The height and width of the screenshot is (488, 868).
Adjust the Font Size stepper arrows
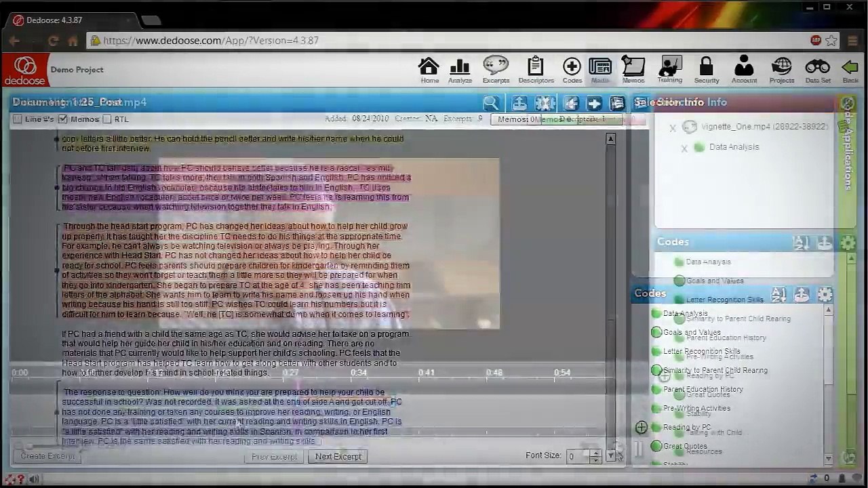(x=595, y=456)
